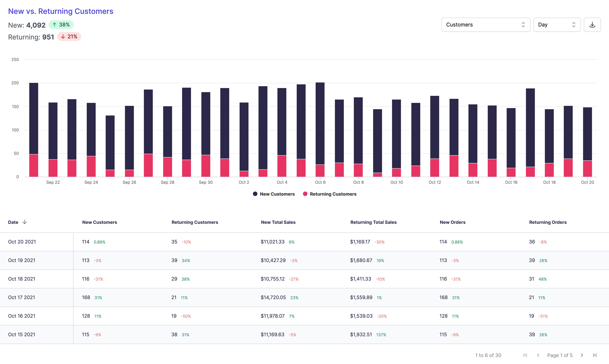
Task: Open the New vs. Returning Customers report title
Action: click(61, 11)
